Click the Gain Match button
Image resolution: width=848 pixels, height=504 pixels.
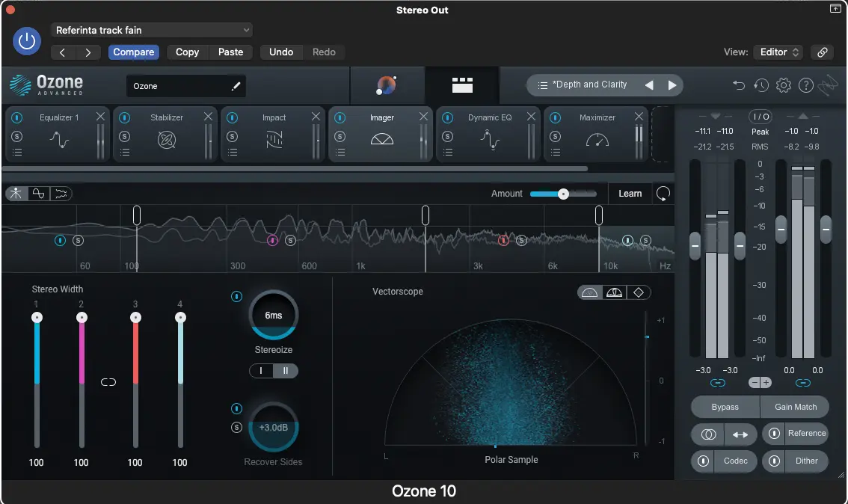point(795,407)
